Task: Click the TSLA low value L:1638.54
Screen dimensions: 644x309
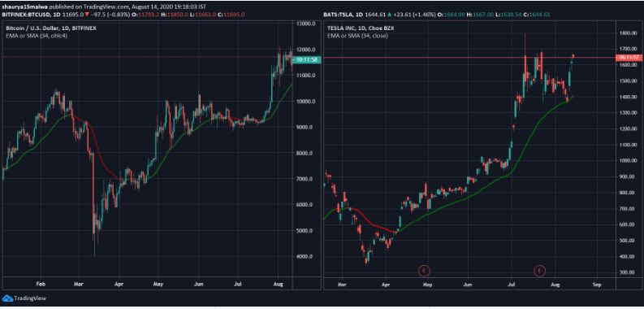Action: [508, 15]
